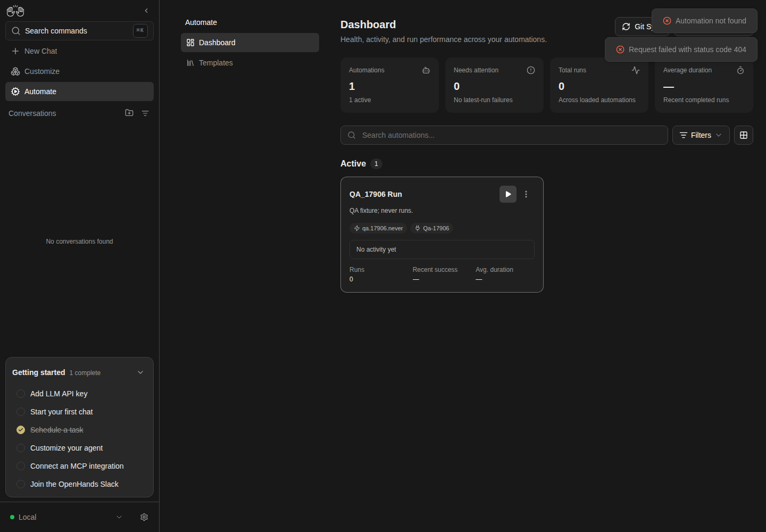
Task: Click the Total runs activity icon
Action: (x=636, y=70)
